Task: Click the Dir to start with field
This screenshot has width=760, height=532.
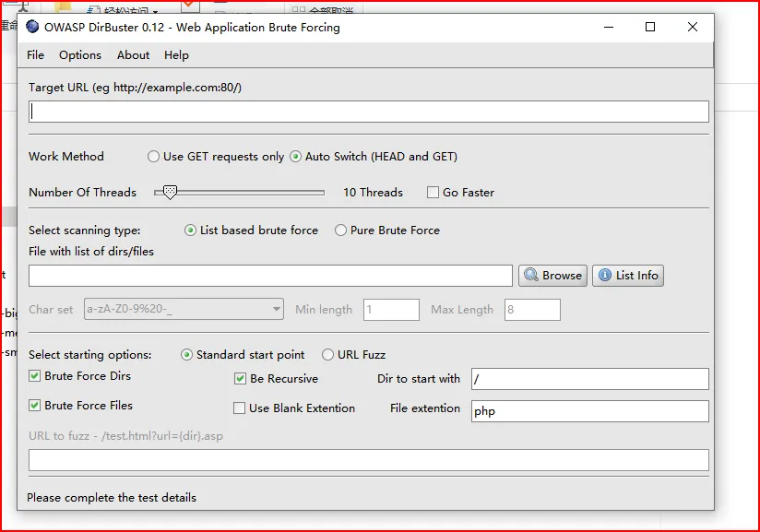Action: 590,379
